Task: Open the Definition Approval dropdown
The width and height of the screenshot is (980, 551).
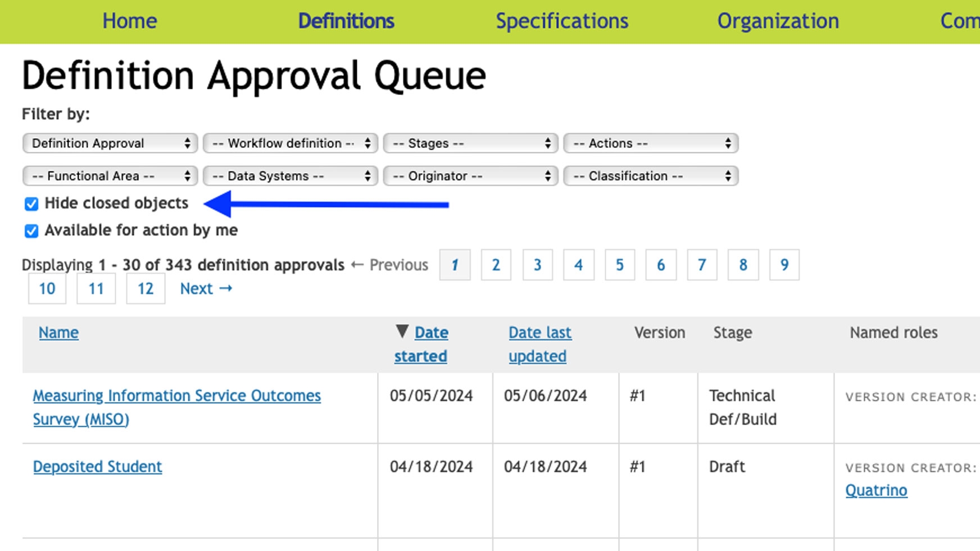Action: click(x=110, y=143)
